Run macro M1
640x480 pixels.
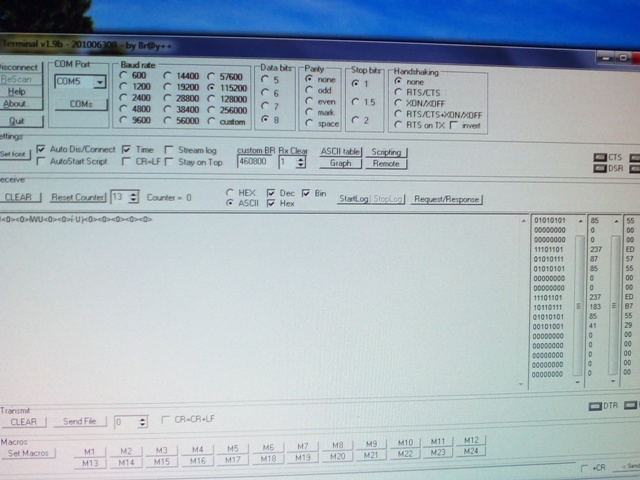pyautogui.click(x=89, y=452)
